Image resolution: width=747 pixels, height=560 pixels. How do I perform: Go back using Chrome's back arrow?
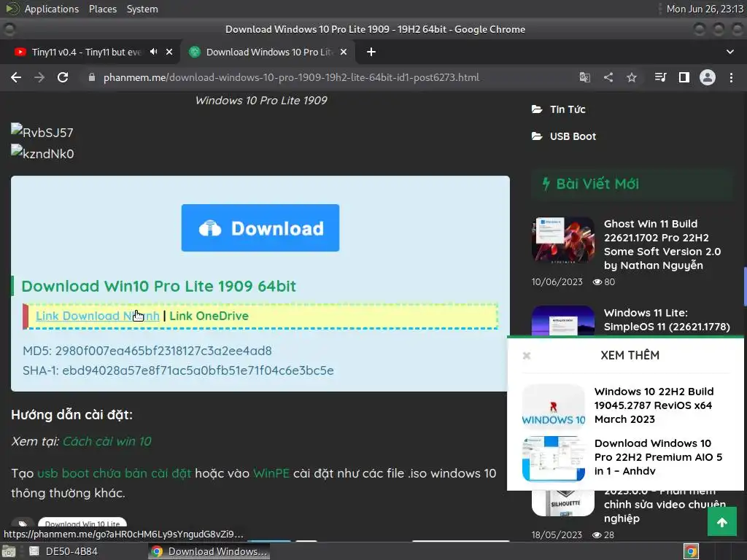[x=16, y=77]
